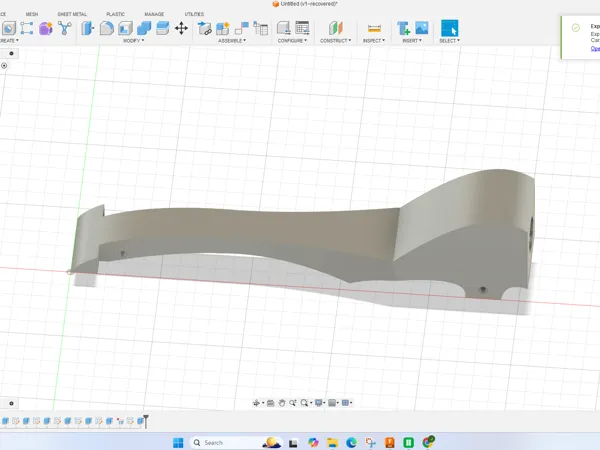Image resolution: width=600 pixels, height=450 pixels.
Task: Open the Orbit type dropdown arrow
Action: coord(263,403)
